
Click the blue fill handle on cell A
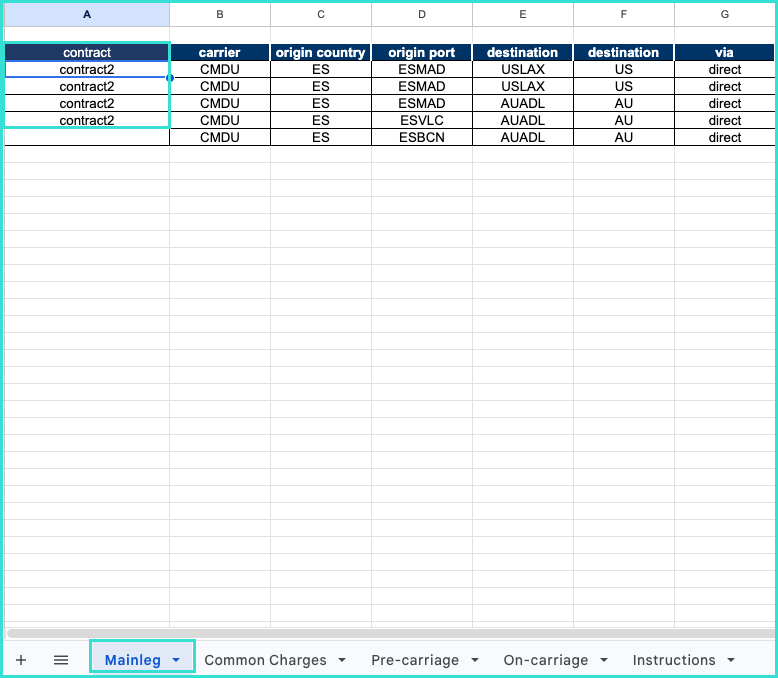tap(169, 78)
